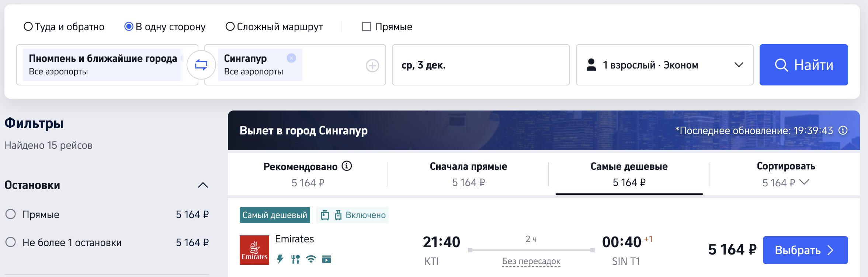This screenshot has width=868, height=277.
Task: Select Туда и обратно radio button
Action: tap(28, 27)
